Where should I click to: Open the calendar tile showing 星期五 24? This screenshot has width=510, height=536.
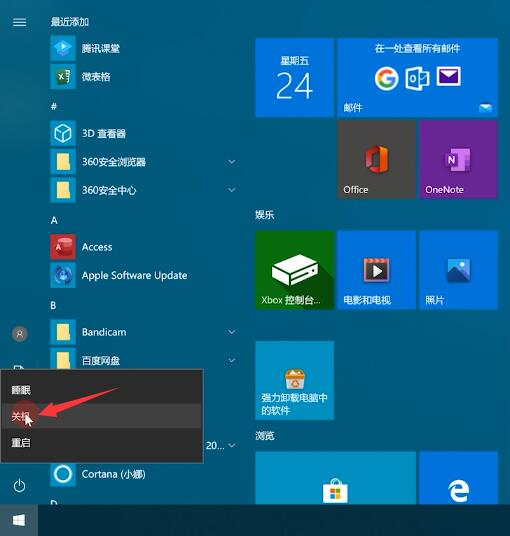click(x=294, y=78)
